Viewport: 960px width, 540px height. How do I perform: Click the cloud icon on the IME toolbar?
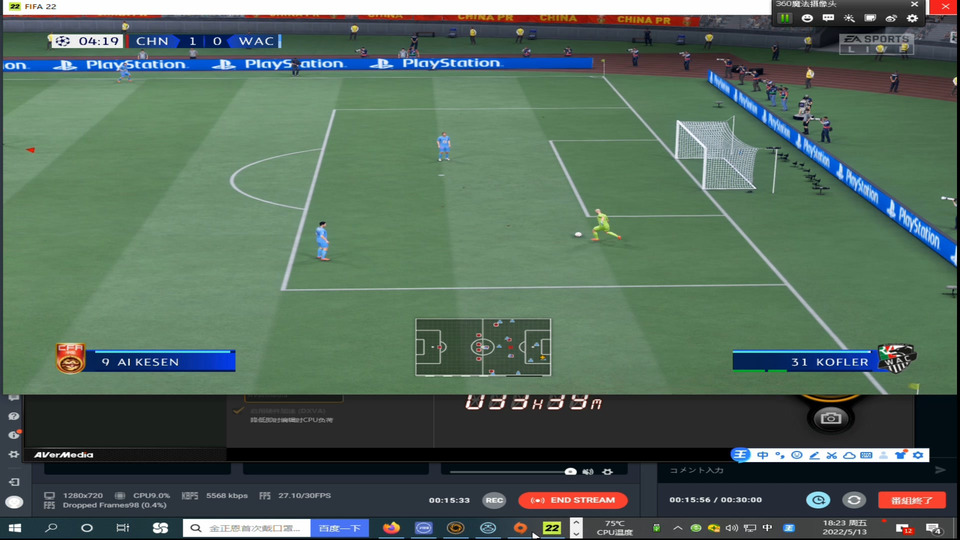coord(849,455)
